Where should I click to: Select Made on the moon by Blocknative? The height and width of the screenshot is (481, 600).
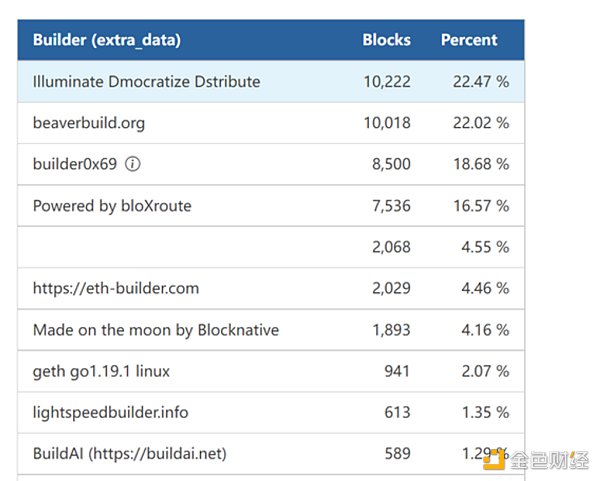pyautogui.click(x=156, y=329)
